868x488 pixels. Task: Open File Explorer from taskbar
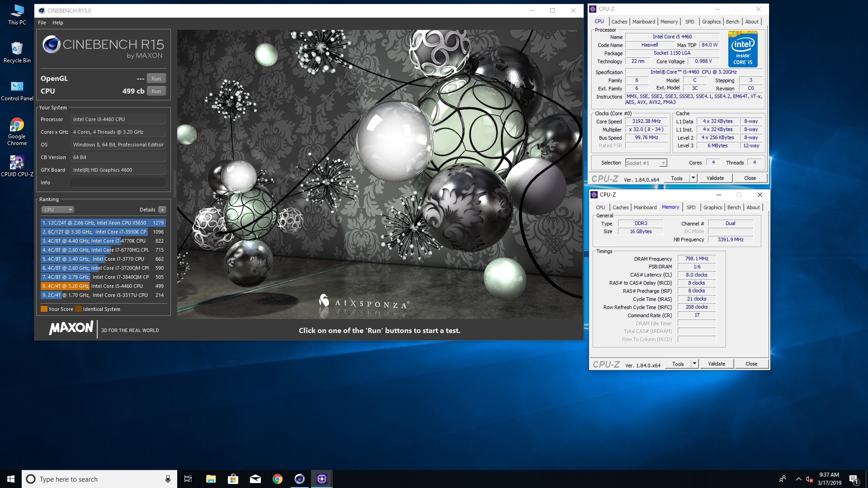[211, 479]
